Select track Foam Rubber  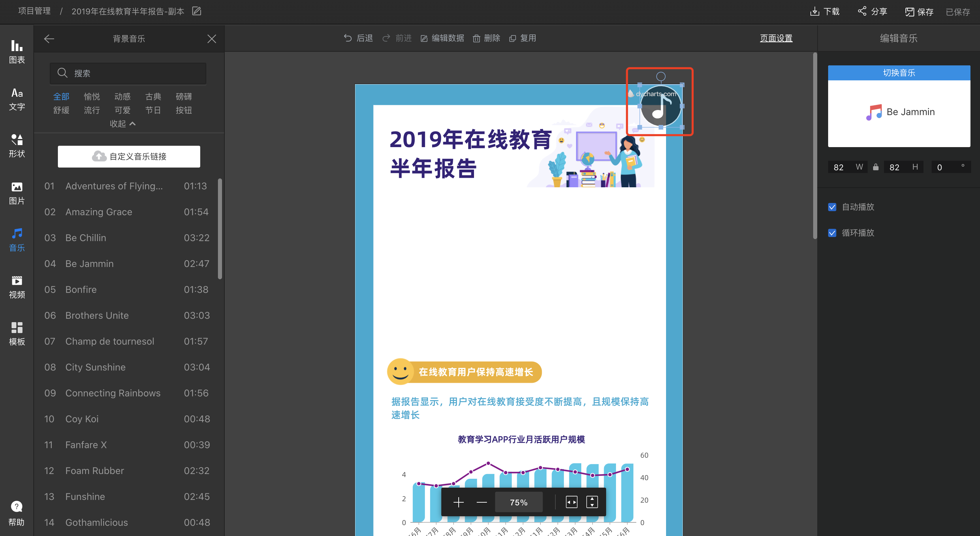(x=127, y=471)
